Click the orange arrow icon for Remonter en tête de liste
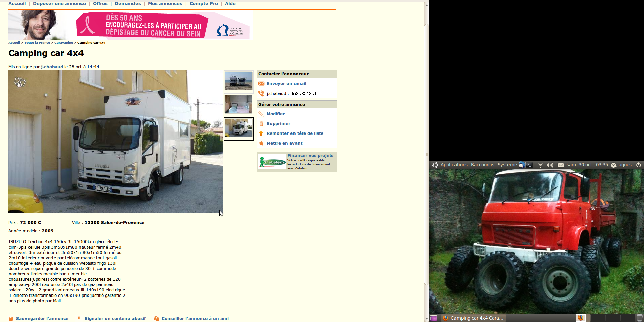The width and height of the screenshot is (644, 322). 261,133
